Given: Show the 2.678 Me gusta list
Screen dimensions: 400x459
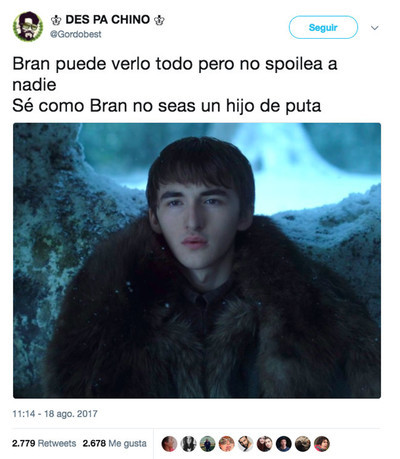Looking at the screenshot, I should [x=115, y=443].
